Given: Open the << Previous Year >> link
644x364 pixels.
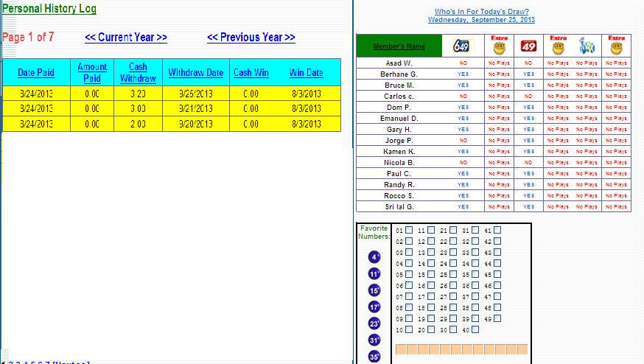Looking at the screenshot, I should point(251,38).
